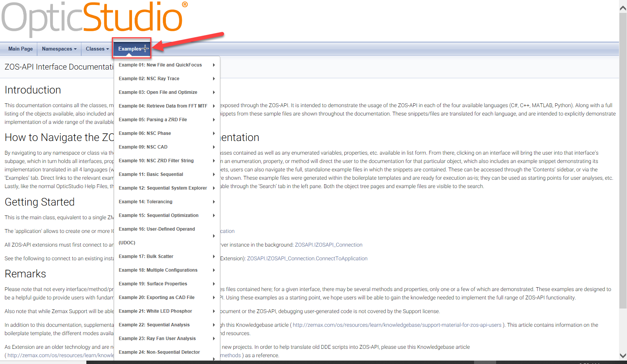Image resolution: width=627 pixels, height=364 pixels.
Task: Select Example 05: Parsing a ZRD File
Action: point(167,120)
